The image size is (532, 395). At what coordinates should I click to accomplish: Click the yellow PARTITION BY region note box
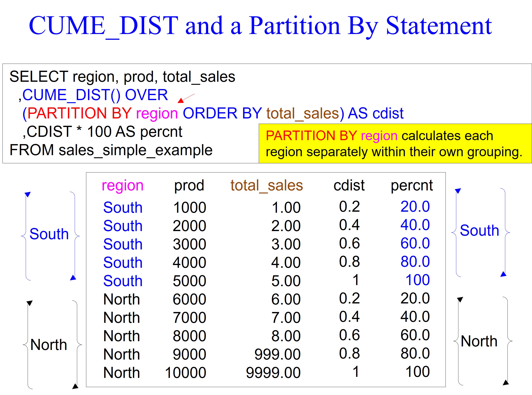[x=395, y=143]
